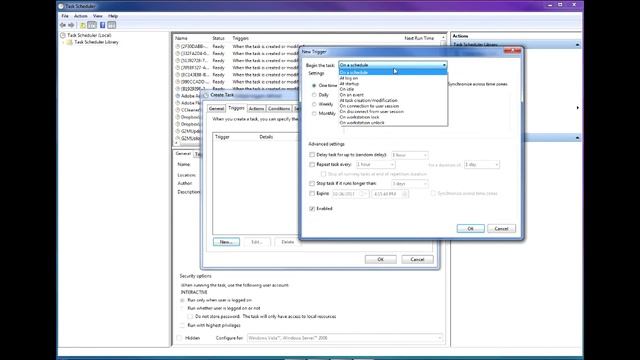This screenshot has height=360, width=640.
Task: Select the Daily radio button
Action: tap(314, 95)
